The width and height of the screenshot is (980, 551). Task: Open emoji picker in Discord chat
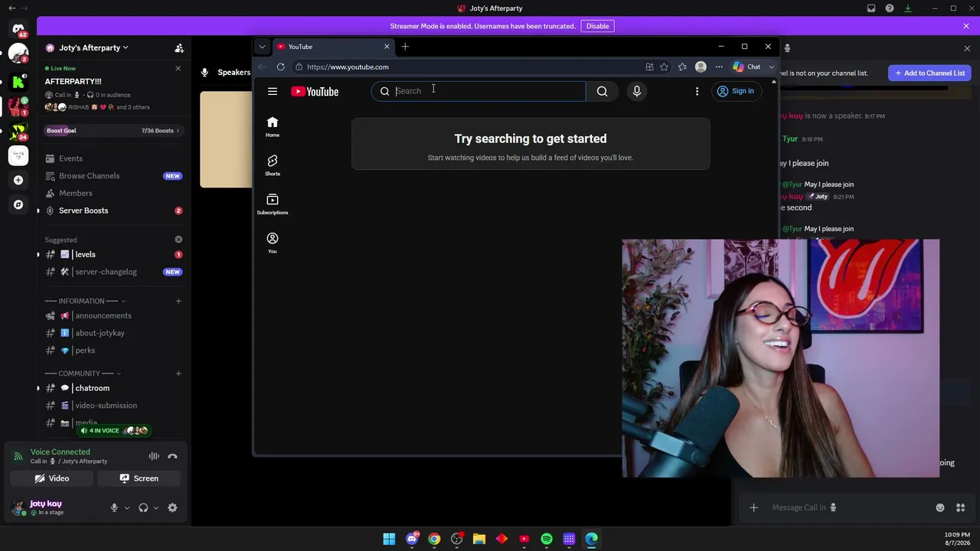(x=940, y=507)
